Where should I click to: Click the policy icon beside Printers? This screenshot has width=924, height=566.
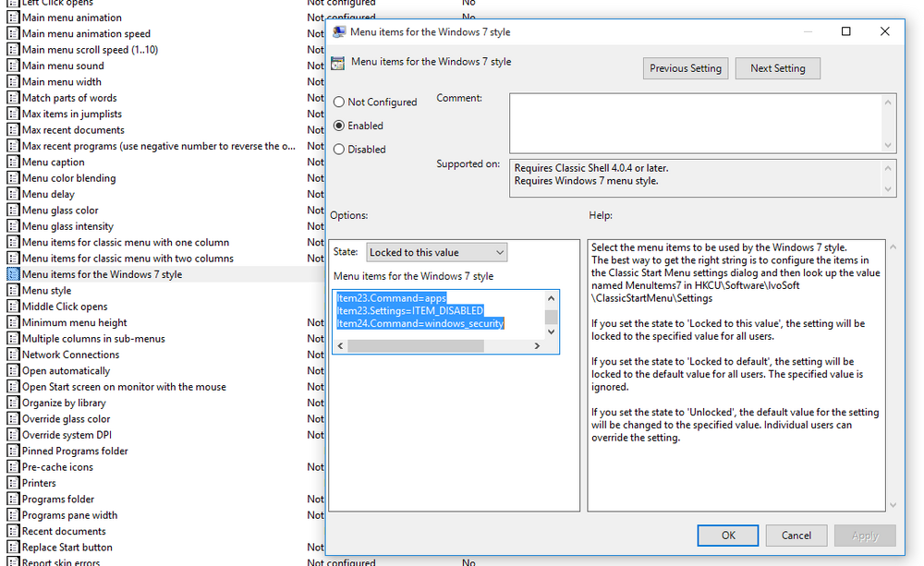(13, 483)
